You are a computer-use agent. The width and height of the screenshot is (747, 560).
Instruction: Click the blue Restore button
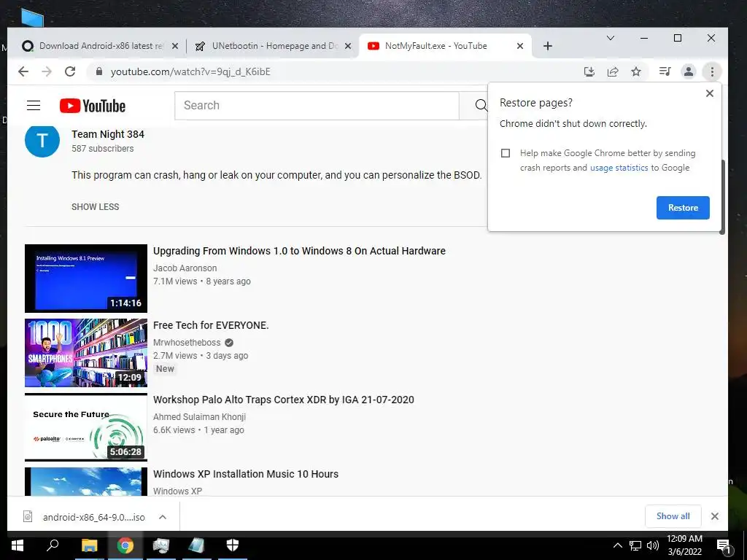[x=683, y=208]
